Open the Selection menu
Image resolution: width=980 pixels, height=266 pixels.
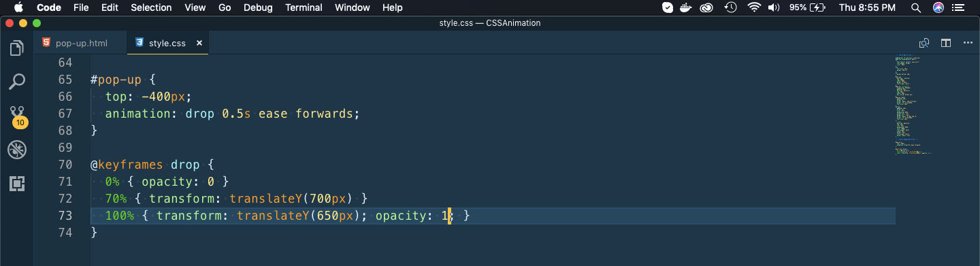(x=151, y=7)
